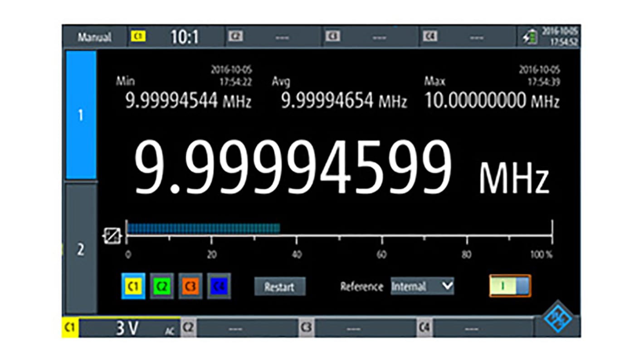
Task: Click the measurement progress bar
Action: click(x=339, y=228)
